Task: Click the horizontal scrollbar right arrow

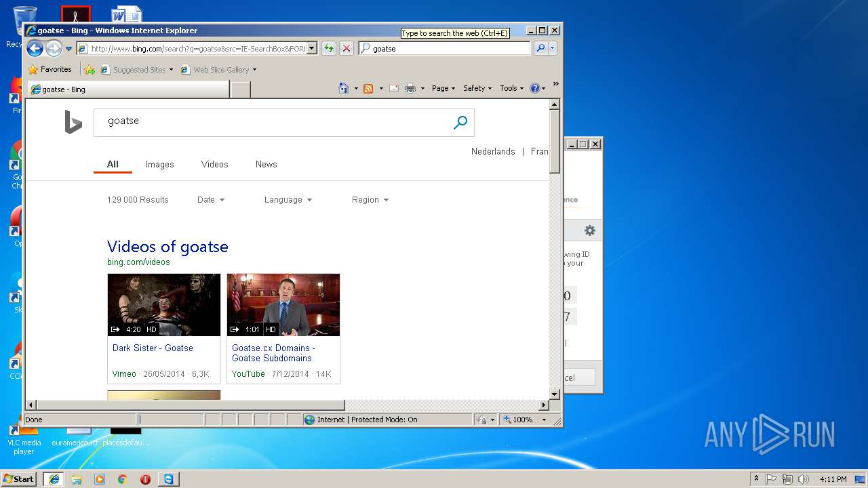Action: point(543,405)
